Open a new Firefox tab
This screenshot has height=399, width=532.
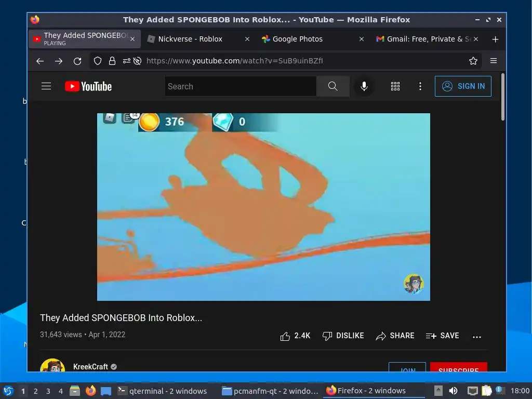[495, 39]
